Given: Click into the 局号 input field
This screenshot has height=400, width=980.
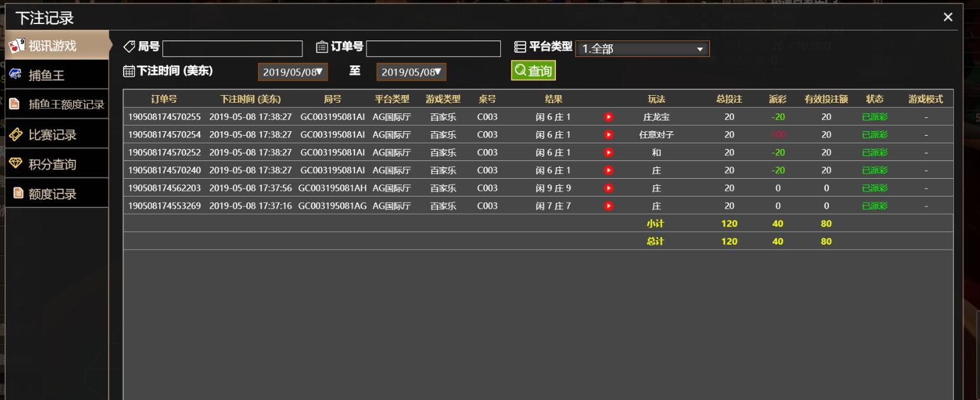Looking at the screenshot, I should pyautogui.click(x=233, y=49).
